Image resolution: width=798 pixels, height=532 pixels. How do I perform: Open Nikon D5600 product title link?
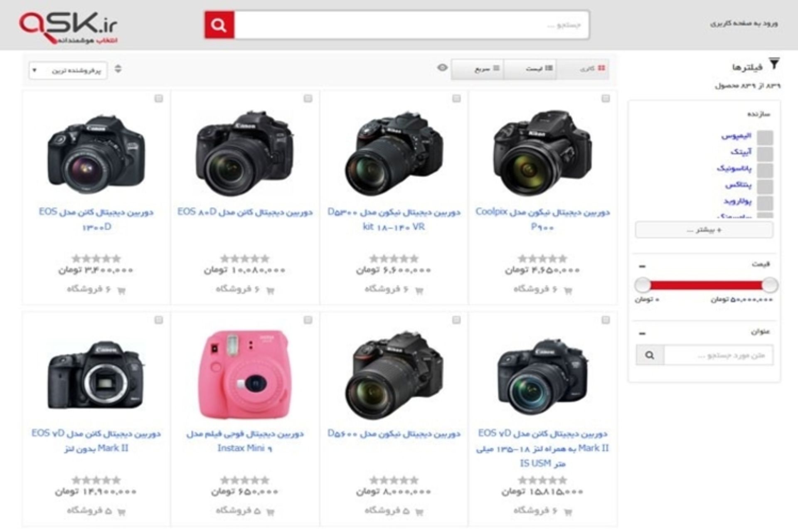pyautogui.click(x=394, y=433)
